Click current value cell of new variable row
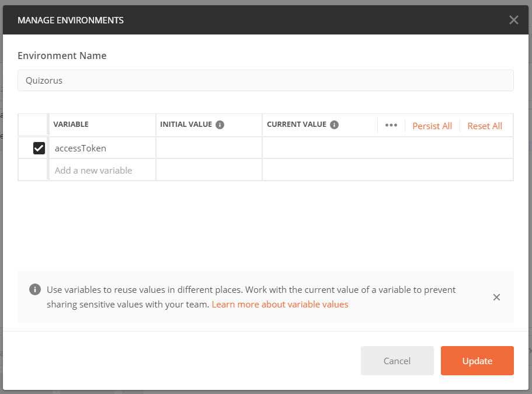Viewport: 532px width, 394px height. point(387,171)
